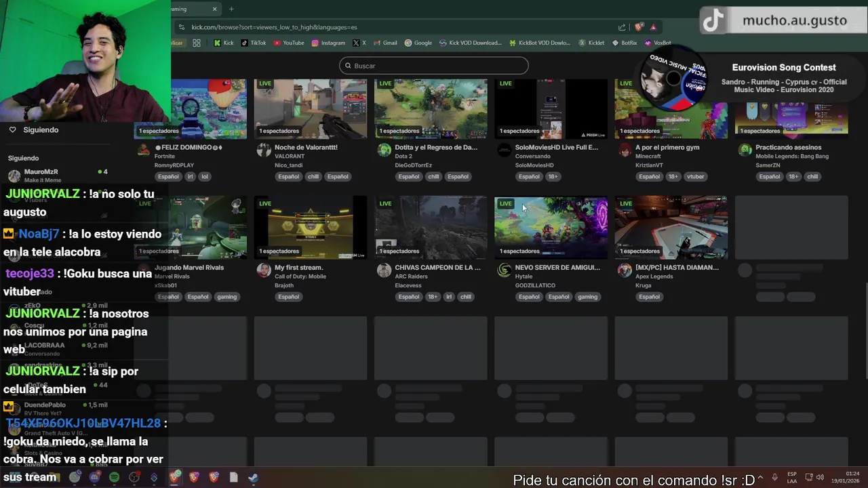Open the volume tray icon
868x488 pixels.
point(820,477)
